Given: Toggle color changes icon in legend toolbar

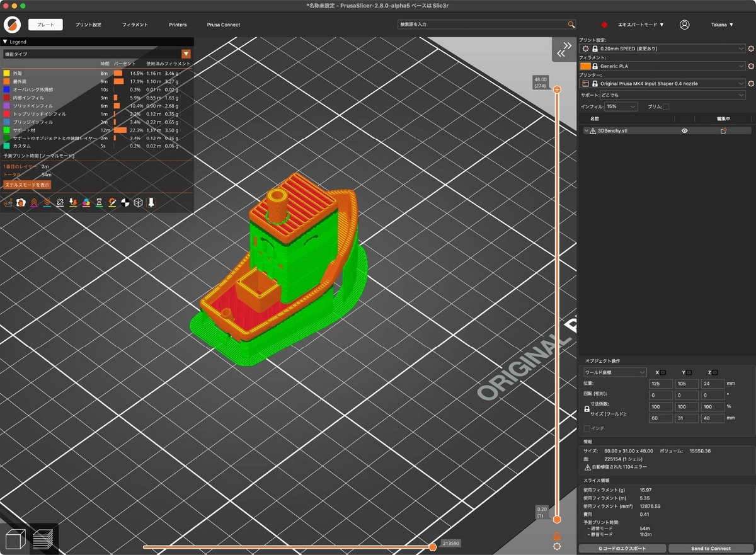Looking at the screenshot, I should 86,202.
